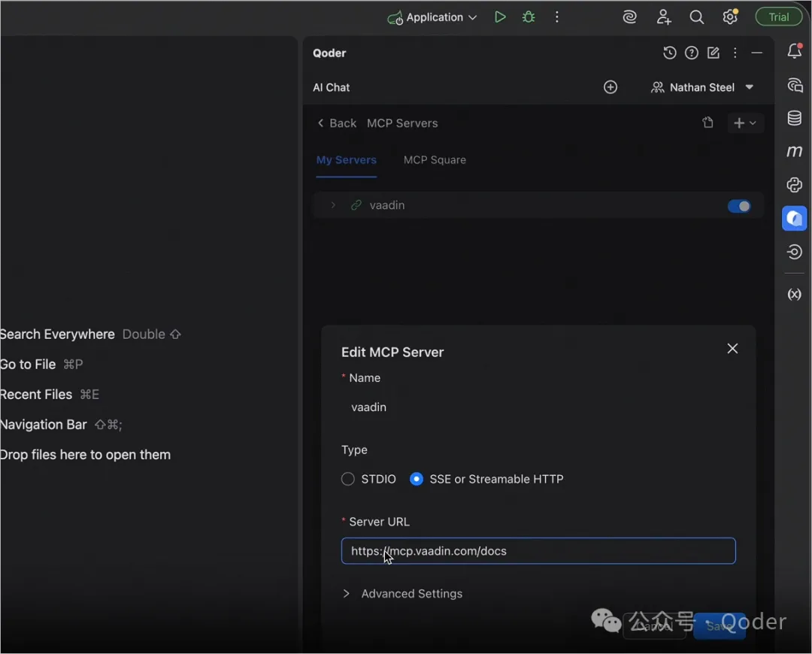Close the Edit MCP Server dialog

(732, 349)
